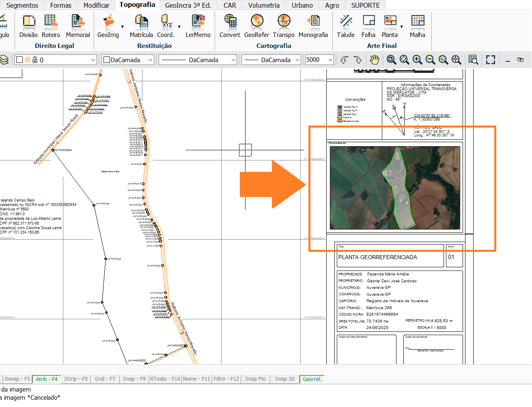Open the Transpo tool
This screenshot has height=407, width=532.
pos(284,26)
